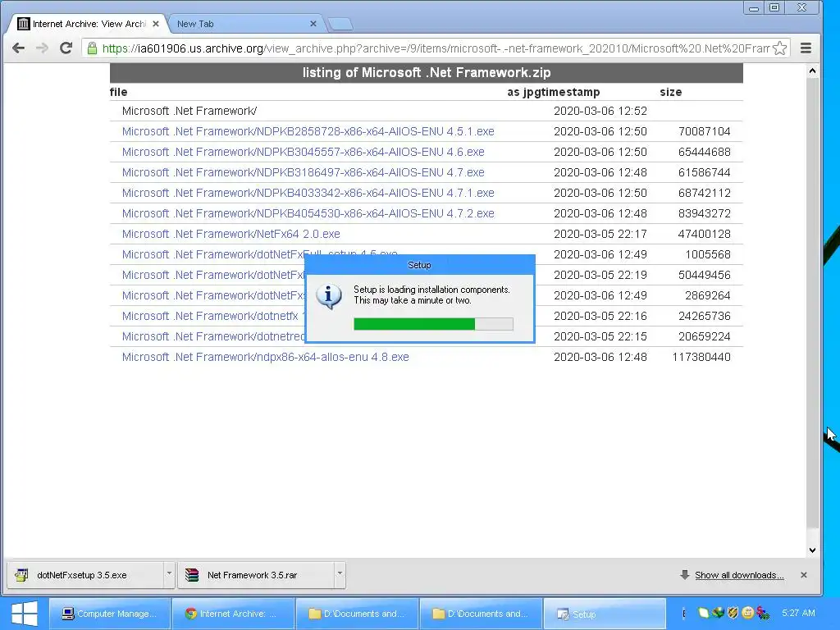Click the green Setup progress bar
This screenshot has width=840, height=630.
pos(433,323)
